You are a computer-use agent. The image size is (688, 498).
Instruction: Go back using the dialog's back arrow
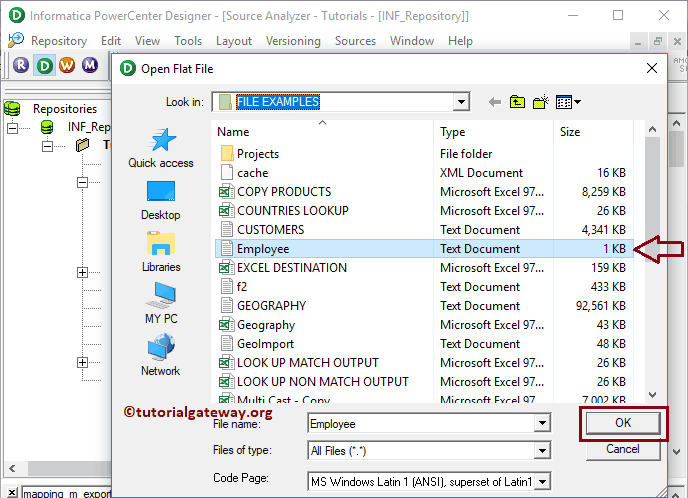494,102
